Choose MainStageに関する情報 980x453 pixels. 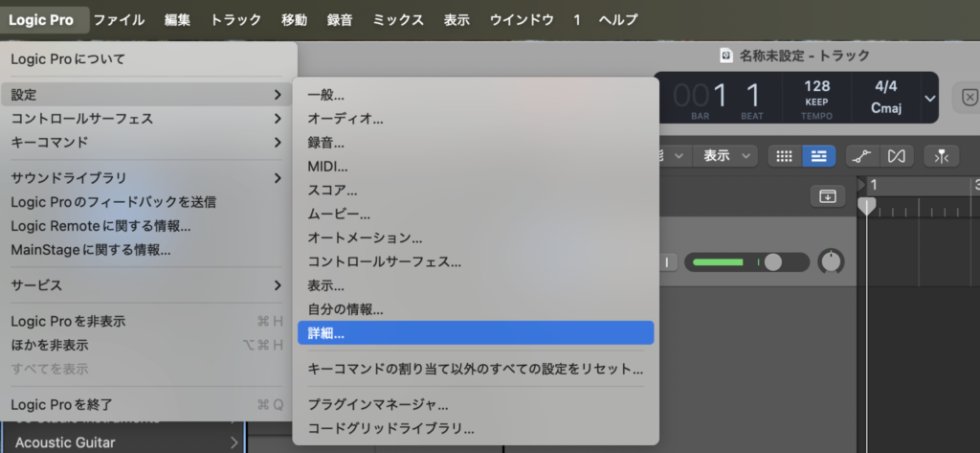[x=146, y=250]
